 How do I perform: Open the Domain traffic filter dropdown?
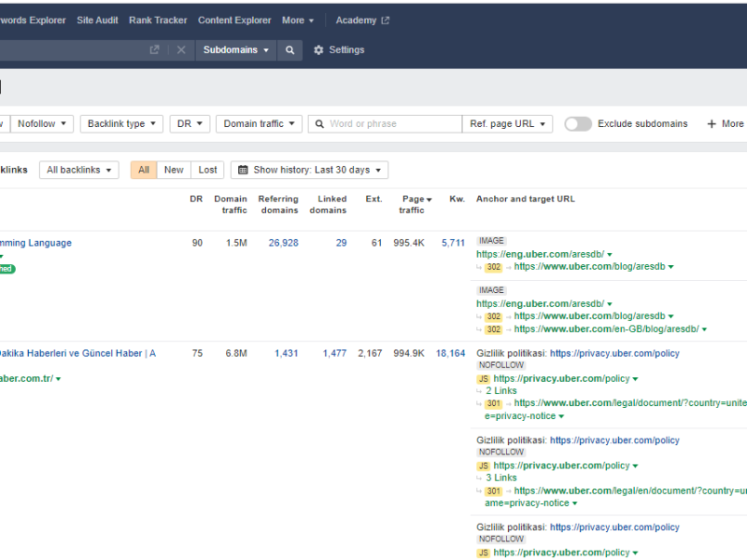(x=259, y=123)
